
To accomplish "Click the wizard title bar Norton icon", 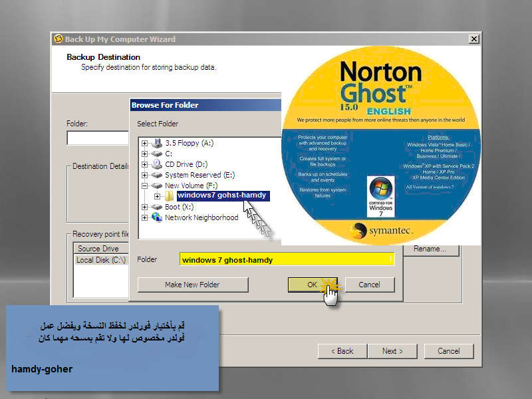I will click(59, 39).
